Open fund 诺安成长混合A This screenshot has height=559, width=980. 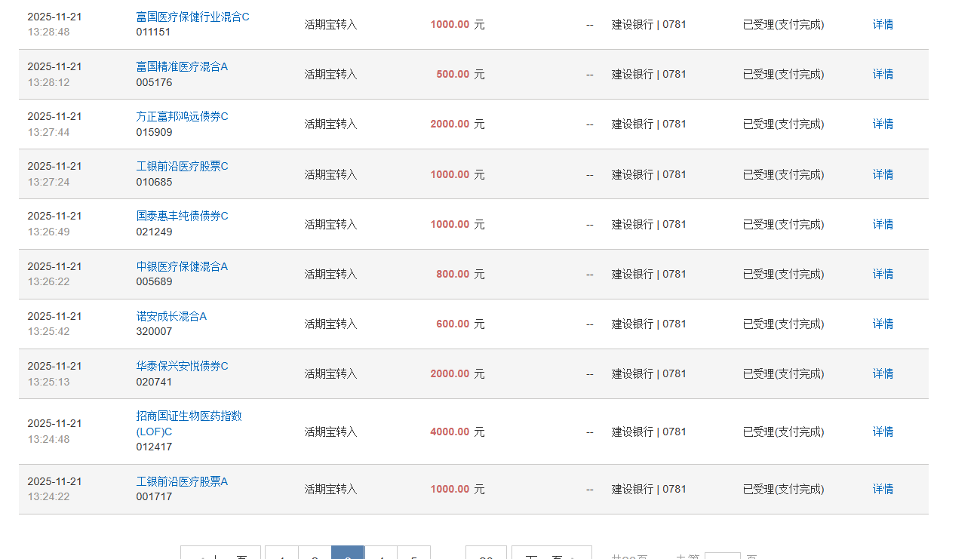click(x=171, y=316)
